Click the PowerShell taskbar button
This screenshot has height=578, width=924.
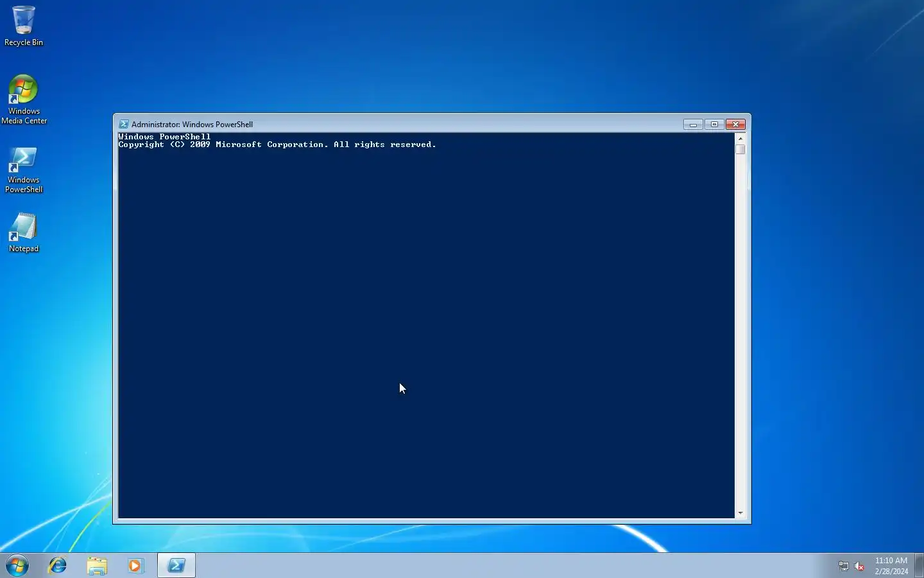coord(176,566)
